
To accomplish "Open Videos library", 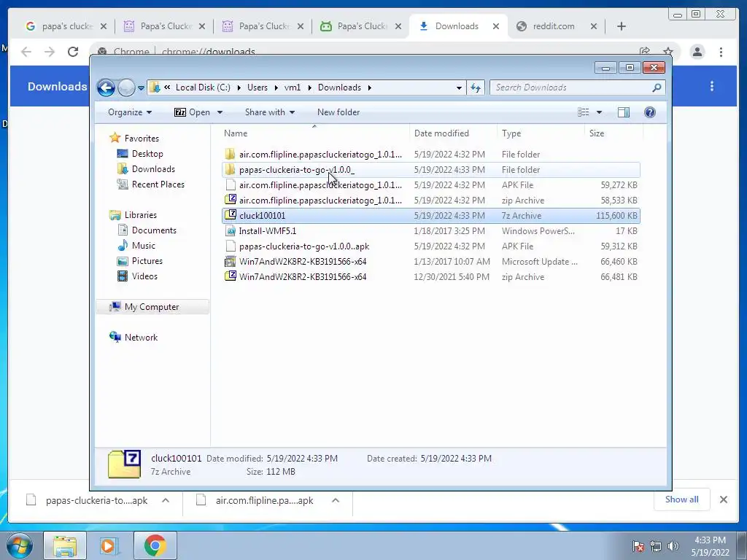I will pyautogui.click(x=144, y=276).
